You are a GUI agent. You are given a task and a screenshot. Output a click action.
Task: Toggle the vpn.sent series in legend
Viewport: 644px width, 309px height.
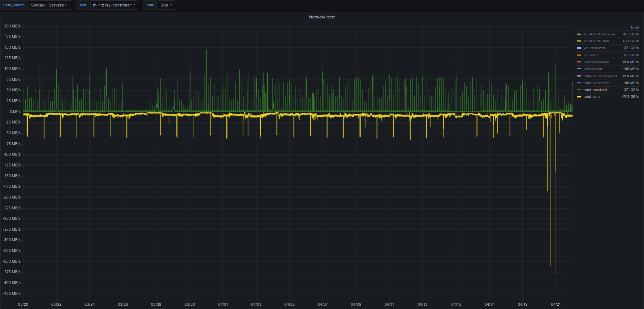click(591, 55)
